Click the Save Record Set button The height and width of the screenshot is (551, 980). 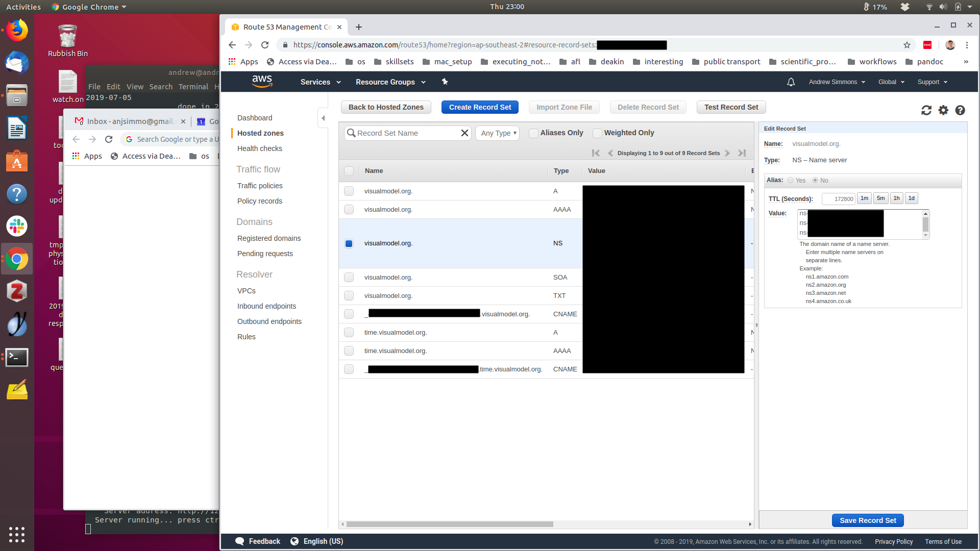coord(867,520)
